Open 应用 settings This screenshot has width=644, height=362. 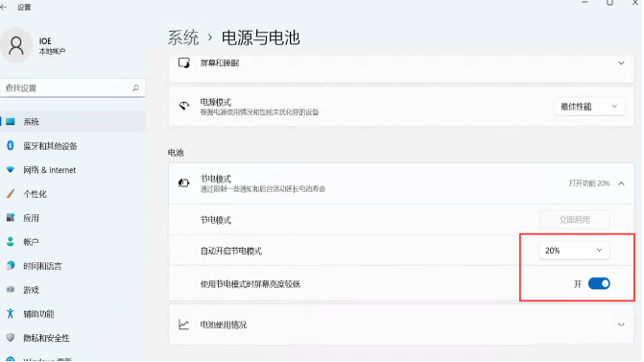73,218
